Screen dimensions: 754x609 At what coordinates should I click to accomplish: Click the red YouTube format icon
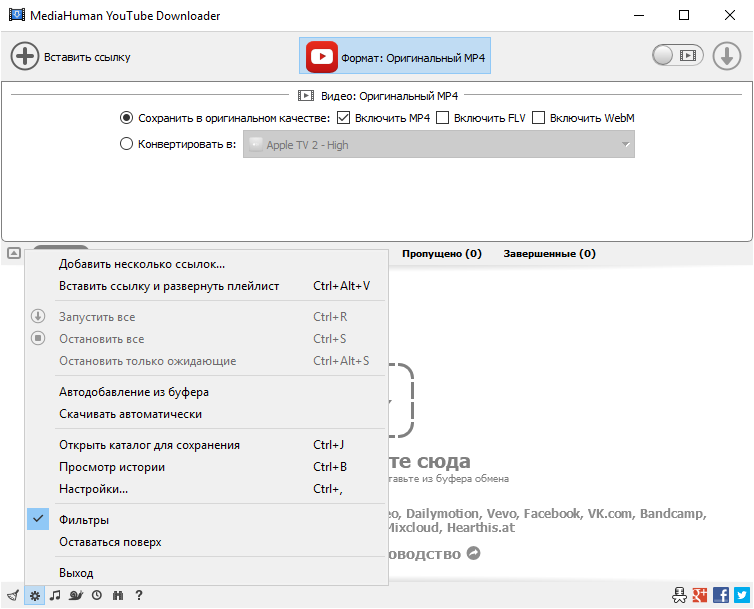[x=322, y=57]
